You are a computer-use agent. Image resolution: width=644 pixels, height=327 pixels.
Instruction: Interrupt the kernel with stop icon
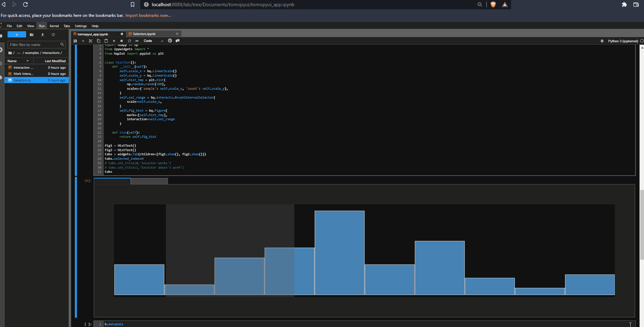click(121, 41)
